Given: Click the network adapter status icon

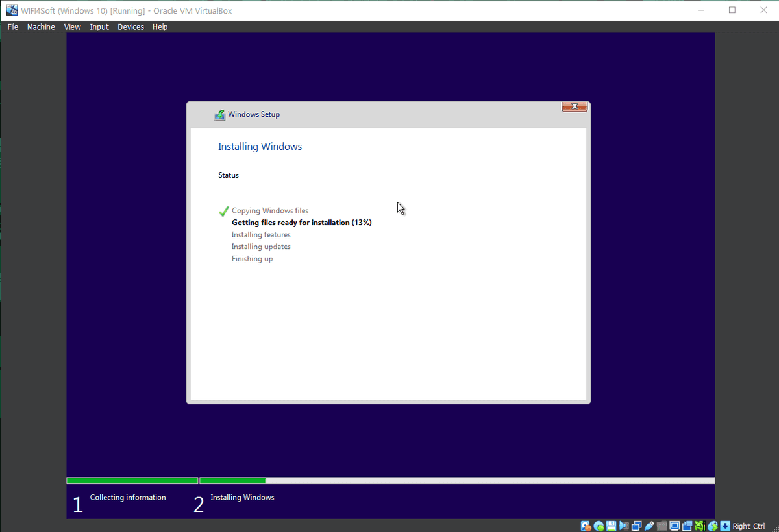Looking at the screenshot, I should click(x=636, y=526).
